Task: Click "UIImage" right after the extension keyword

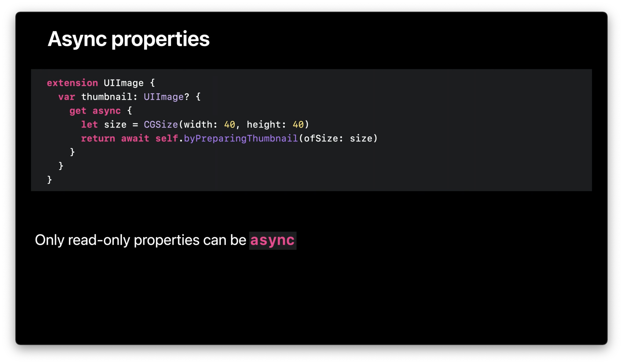Action: point(123,83)
